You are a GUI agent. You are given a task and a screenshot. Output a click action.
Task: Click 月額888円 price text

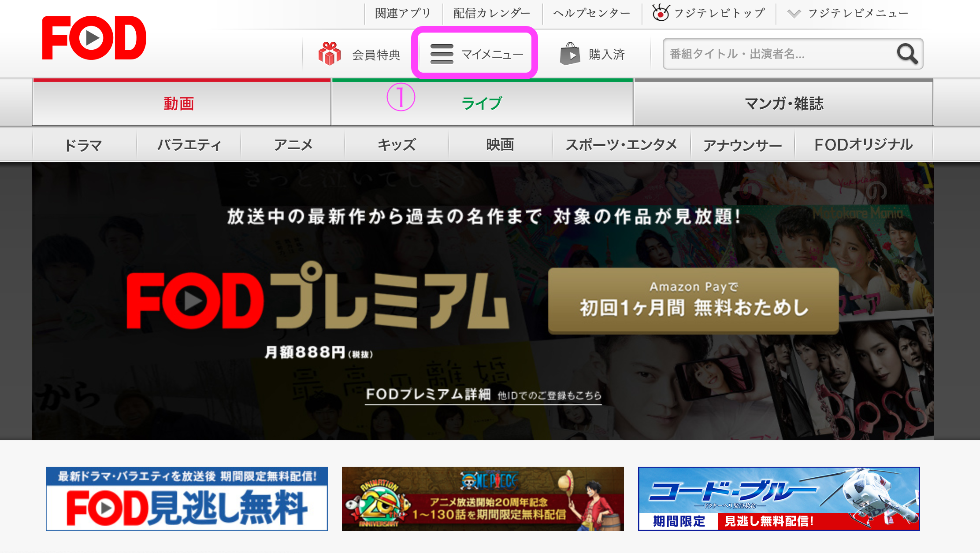pos(319,353)
